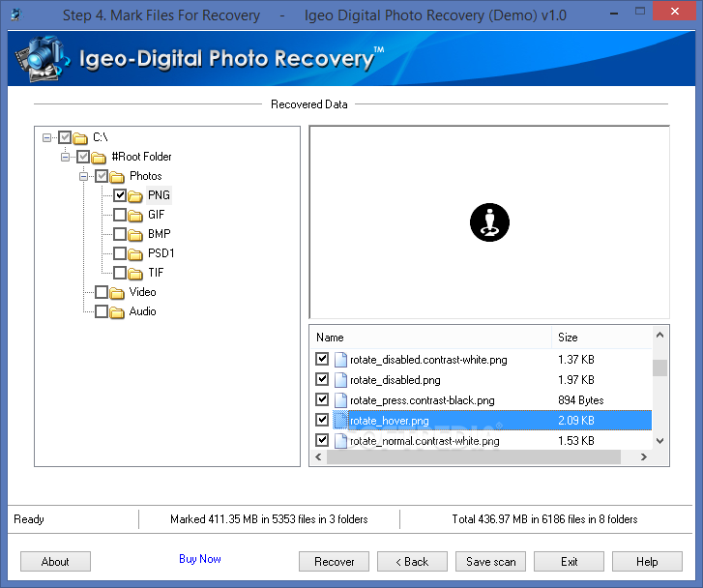This screenshot has height=588, width=703.
Task: Click file icon of rotate_hover.png
Action: point(340,421)
